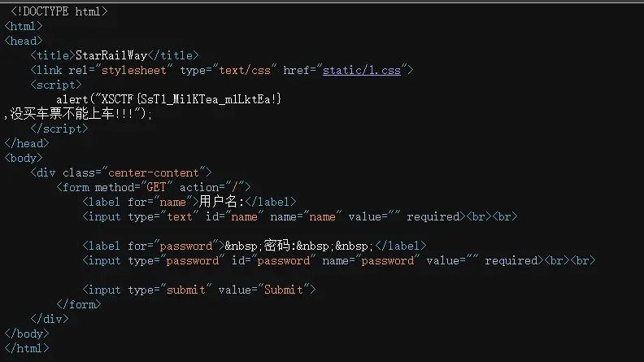This screenshot has width=644, height=362.
Task: Click the DOCTYPE html declaration line
Action: click(59, 11)
